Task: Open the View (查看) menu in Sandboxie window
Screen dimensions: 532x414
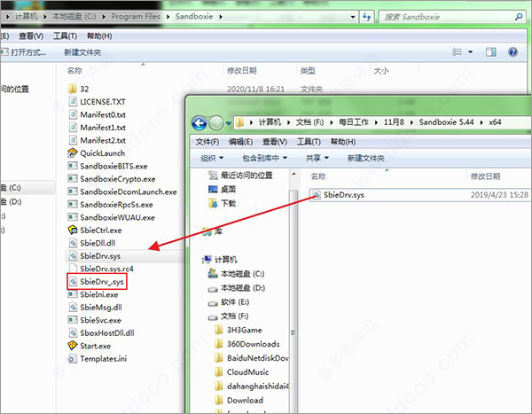Action: coord(31,36)
